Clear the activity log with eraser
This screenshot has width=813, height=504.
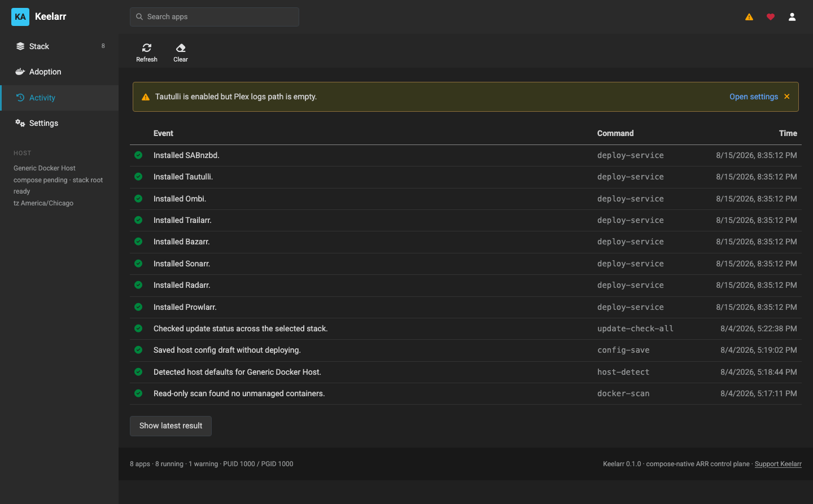click(181, 52)
